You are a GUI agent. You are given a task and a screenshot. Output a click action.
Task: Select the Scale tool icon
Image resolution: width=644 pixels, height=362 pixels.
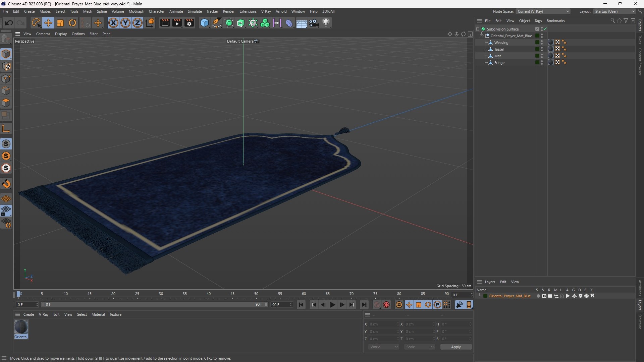(x=60, y=23)
